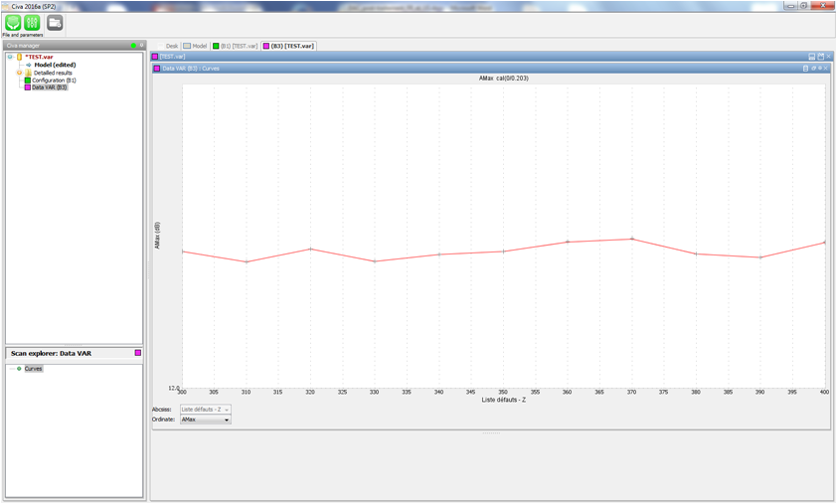Switch to the Desk tab

171,46
